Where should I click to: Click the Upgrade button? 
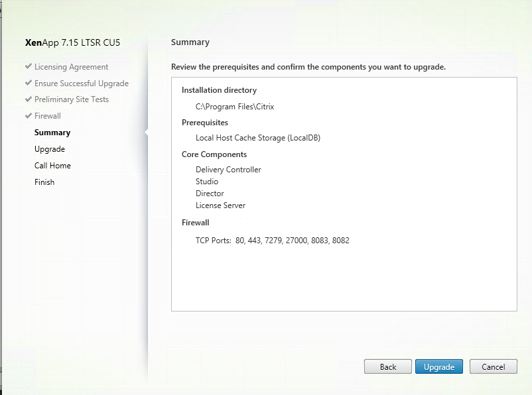438,367
